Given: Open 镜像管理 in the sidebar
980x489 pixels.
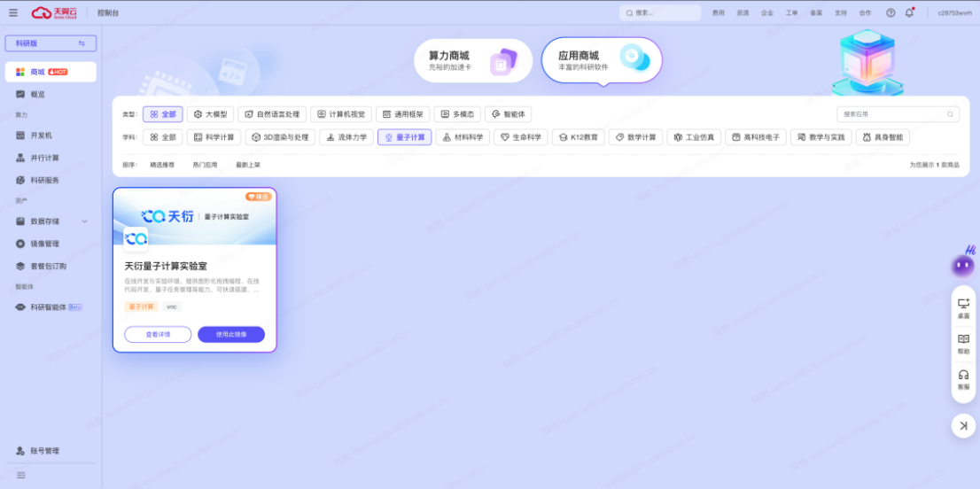Looking at the screenshot, I should click(44, 244).
